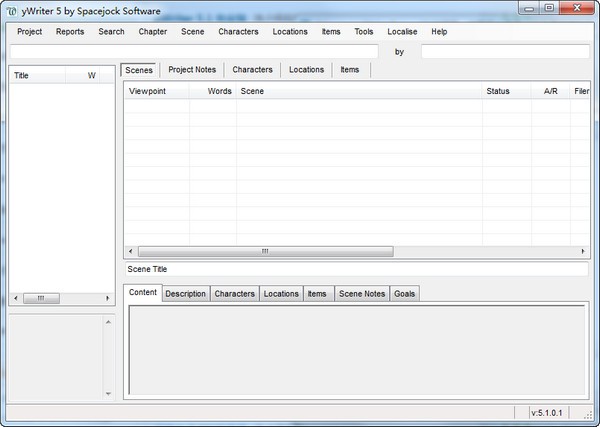Click down arrow in chapter description scrollbar
600x427 pixels.
click(108, 394)
